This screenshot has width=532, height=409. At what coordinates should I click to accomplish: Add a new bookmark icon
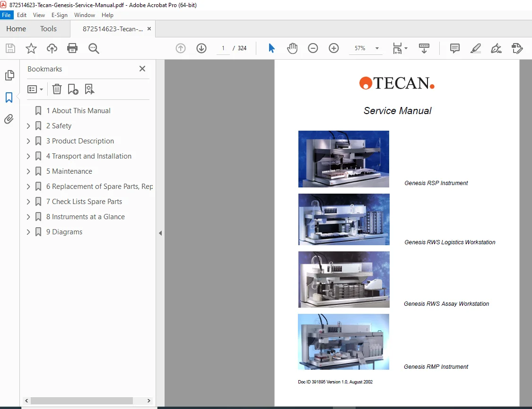pos(73,89)
